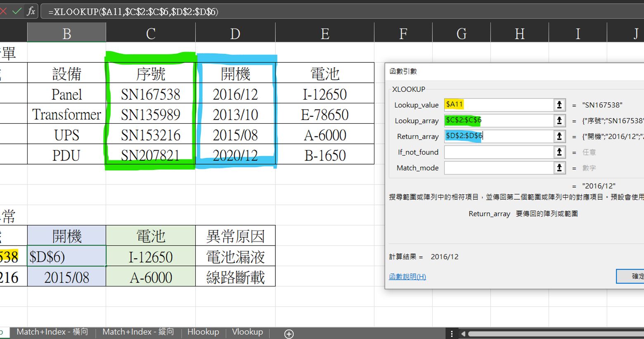Click the If_not_found range selector arrow
Image resolution: width=644 pixels, height=339 pixels.
pyautogui.click(x=559, y=152)
